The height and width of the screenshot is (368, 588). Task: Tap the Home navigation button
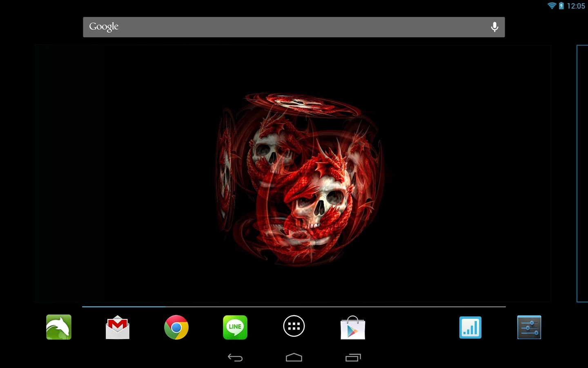tap(294, 358)
